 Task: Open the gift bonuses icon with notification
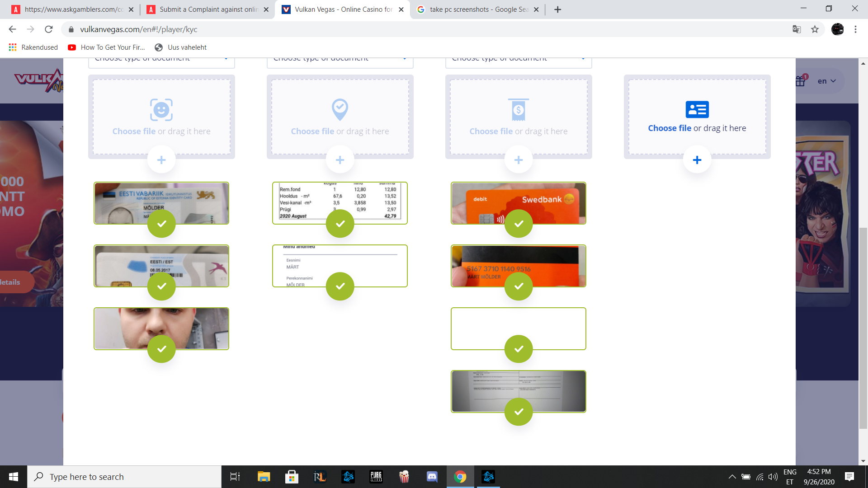click(801, 80)
